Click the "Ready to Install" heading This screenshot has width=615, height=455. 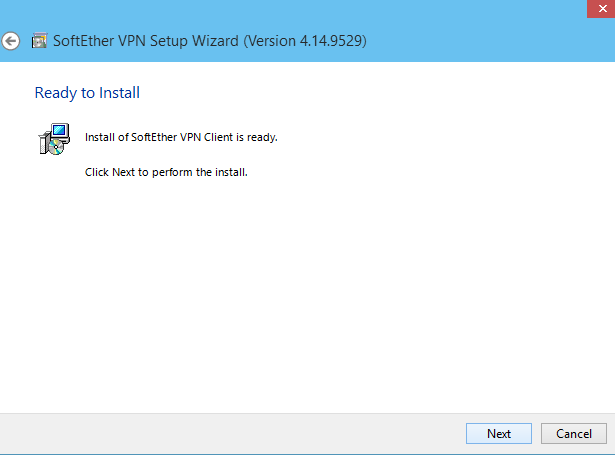tap(87, 93)
